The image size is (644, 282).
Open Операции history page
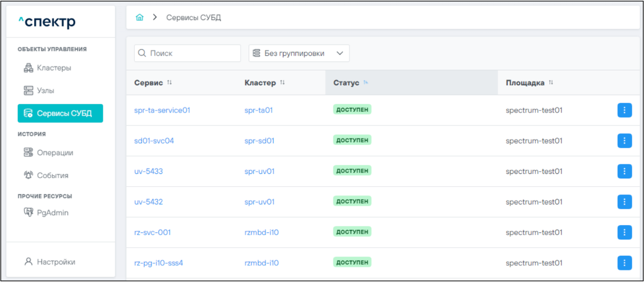(55, 153)
